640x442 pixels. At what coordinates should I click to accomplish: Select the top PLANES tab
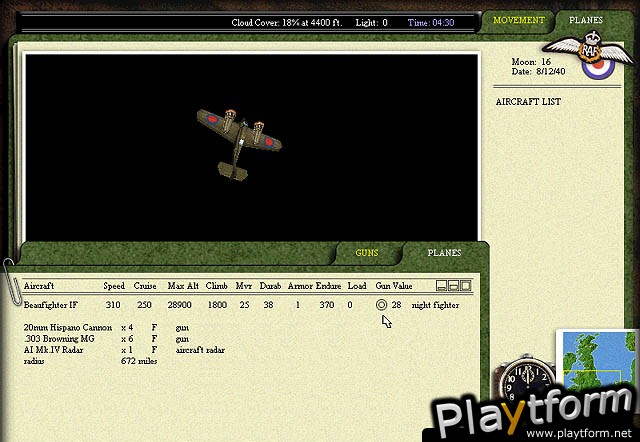point(586,20)
